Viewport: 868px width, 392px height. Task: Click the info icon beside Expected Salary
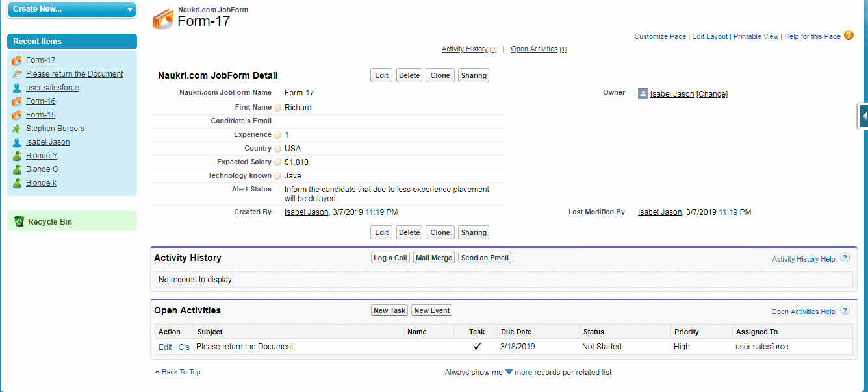click(x=277, y=162)
